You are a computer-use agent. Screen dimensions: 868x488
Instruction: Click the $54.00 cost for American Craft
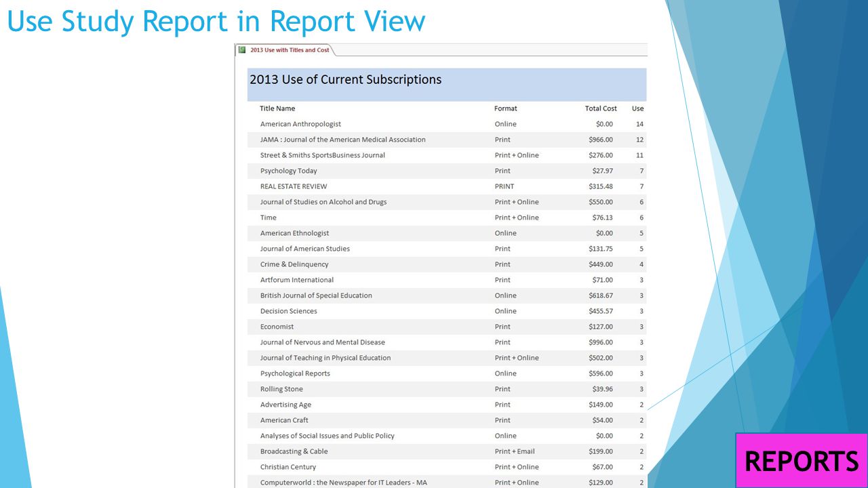[x=603, y=420]
